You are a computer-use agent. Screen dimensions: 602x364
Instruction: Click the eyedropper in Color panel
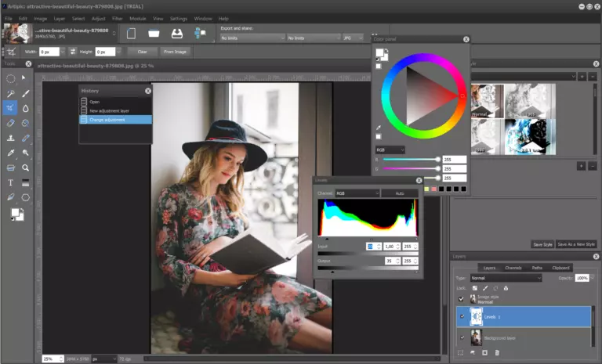pyautogui.click(x=379, y=128)
